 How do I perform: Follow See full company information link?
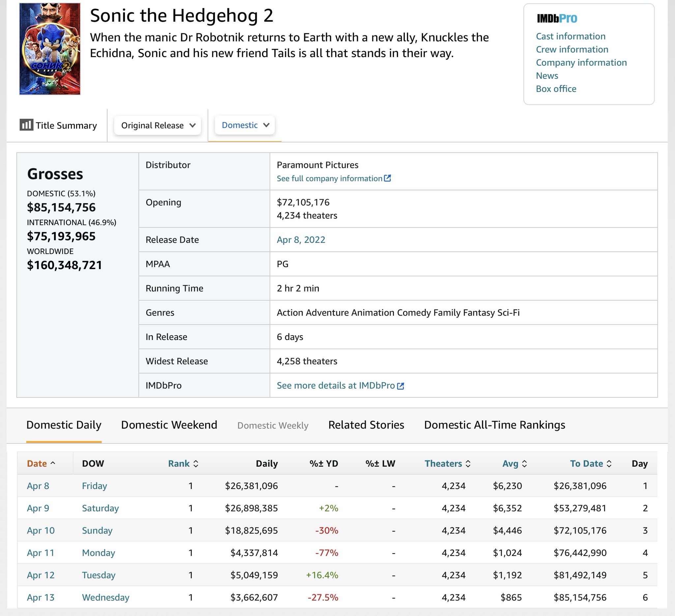pyautogui.click(x=330, y=178)
